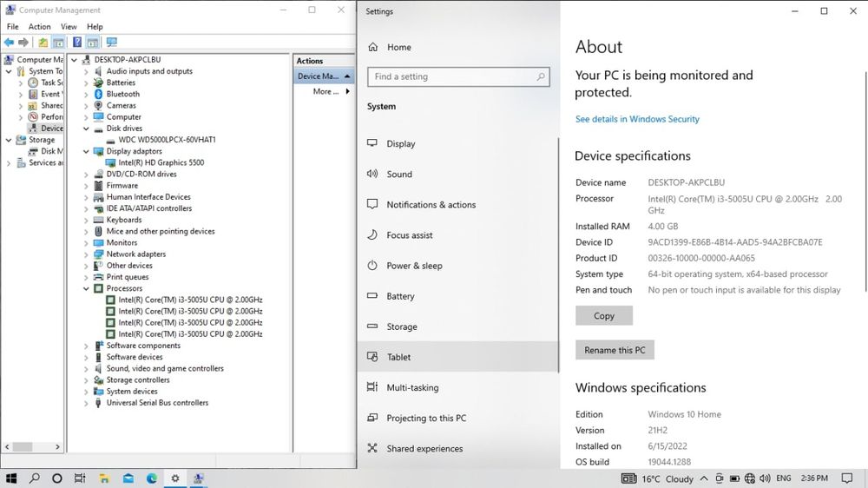Viewport: 868px width, 488px height.
Task: Click in the Find a setting box
Action: [x=457, y=76]
